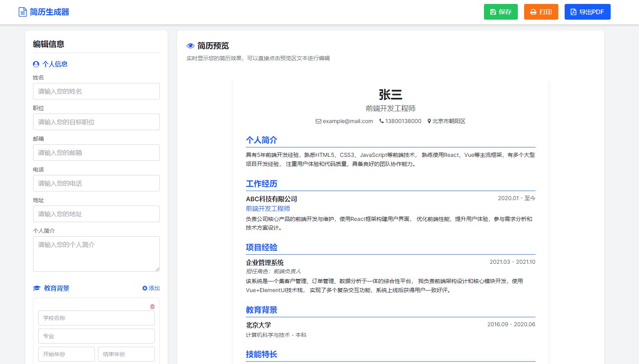Click the eye icon beside 简历预览

(190, 46)
